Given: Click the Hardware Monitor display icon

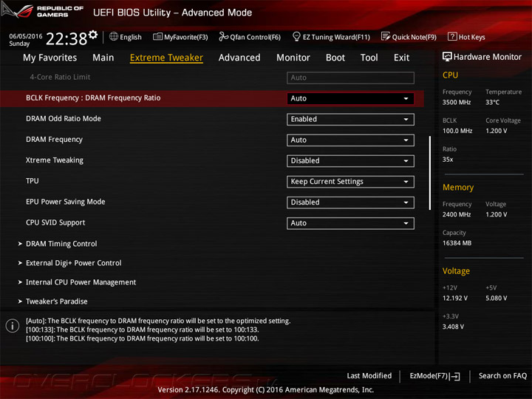Looking at the screenshot, I should click(x=447, y=57).
